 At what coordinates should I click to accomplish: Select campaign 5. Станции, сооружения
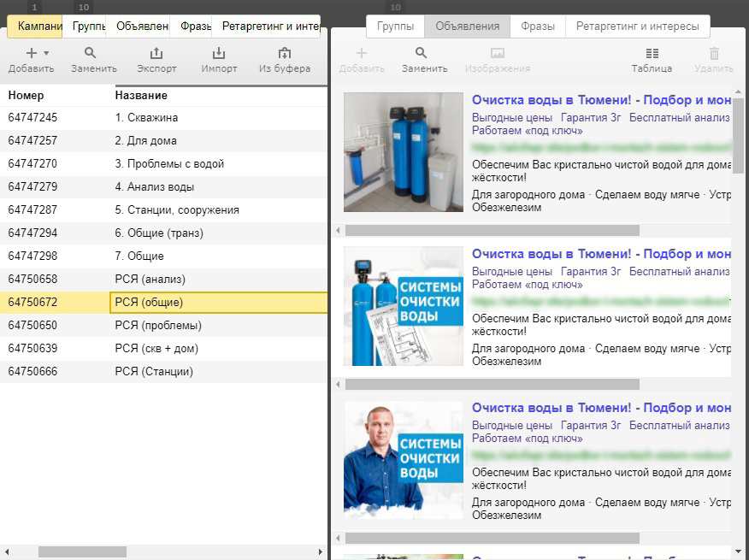(163, 209)
